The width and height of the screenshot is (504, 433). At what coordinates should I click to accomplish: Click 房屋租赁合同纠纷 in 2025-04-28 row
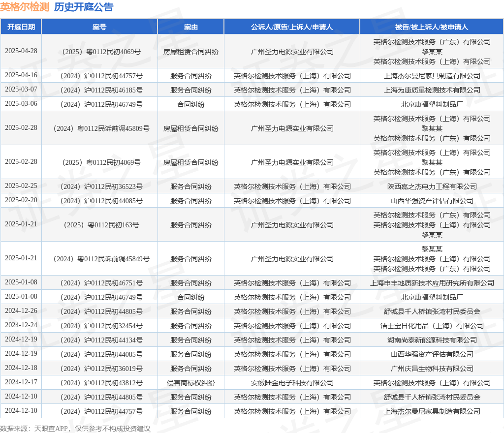pos(190,52)
